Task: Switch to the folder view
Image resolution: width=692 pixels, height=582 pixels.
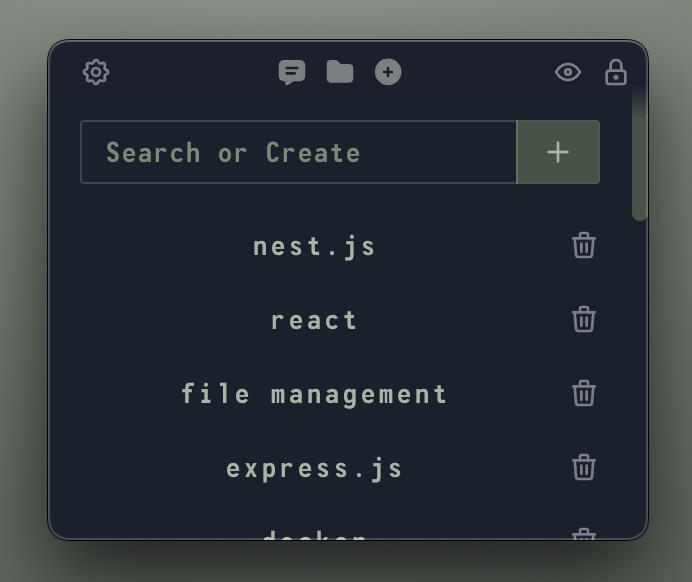Action: [340, 72]
